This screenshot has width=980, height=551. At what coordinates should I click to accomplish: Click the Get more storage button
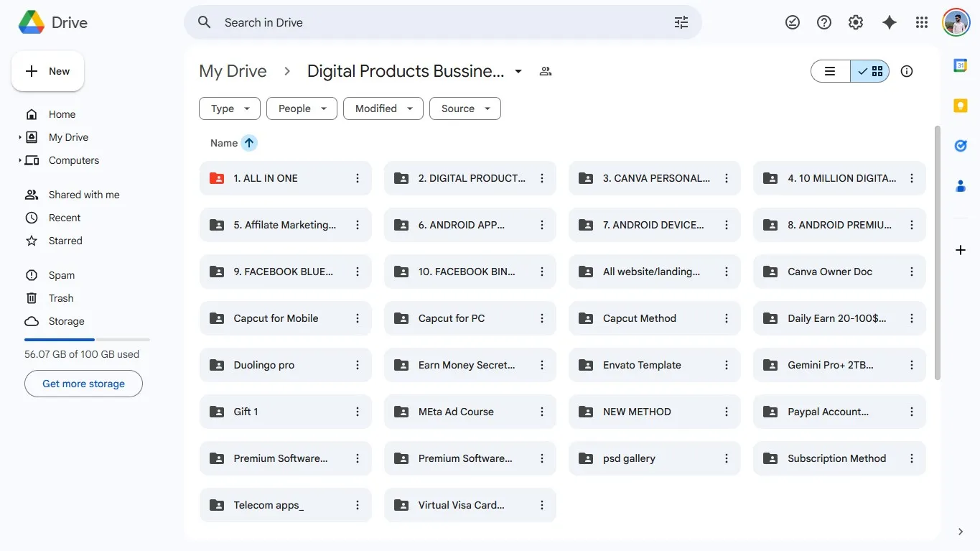pyautogui.click(x=83, y=384)
